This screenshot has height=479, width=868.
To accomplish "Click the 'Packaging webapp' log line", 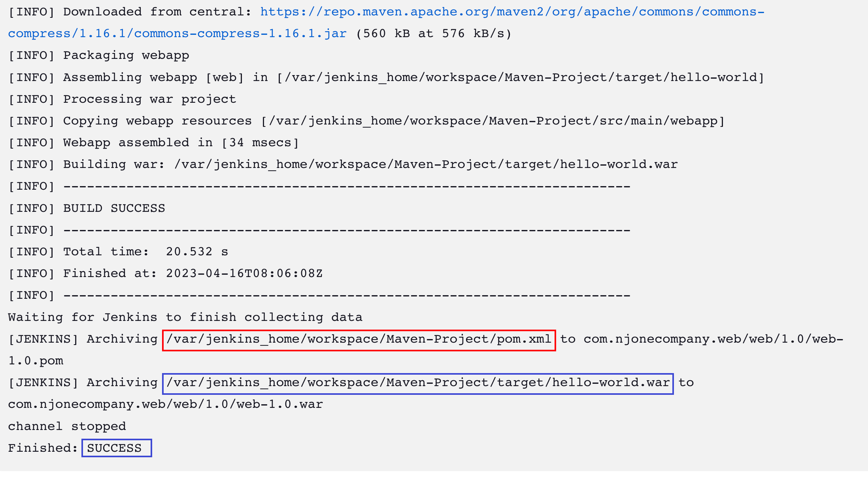I will click(98, 55).
